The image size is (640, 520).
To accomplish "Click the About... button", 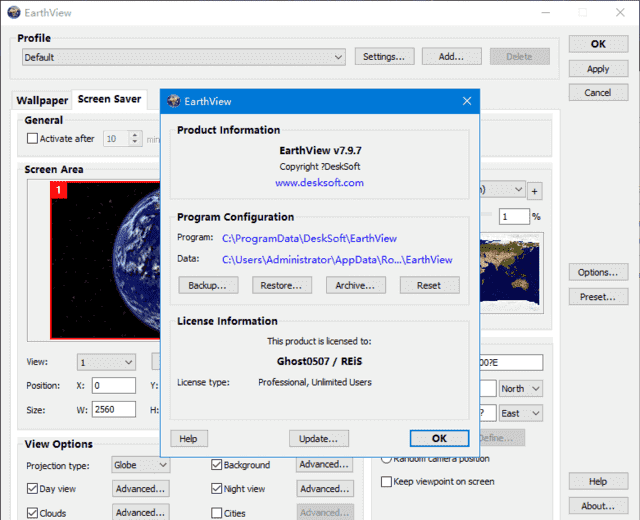I will tap(598, 506).
